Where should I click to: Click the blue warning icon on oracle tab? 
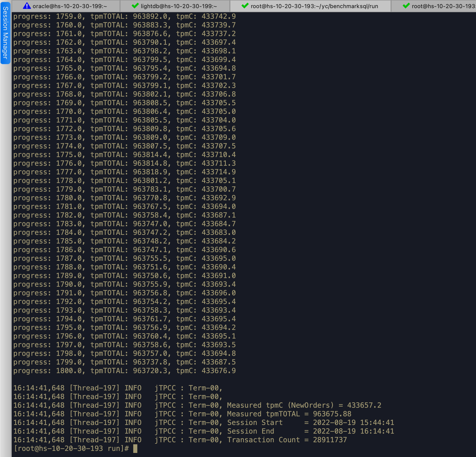pyautogui.click(x=27, y=6)
